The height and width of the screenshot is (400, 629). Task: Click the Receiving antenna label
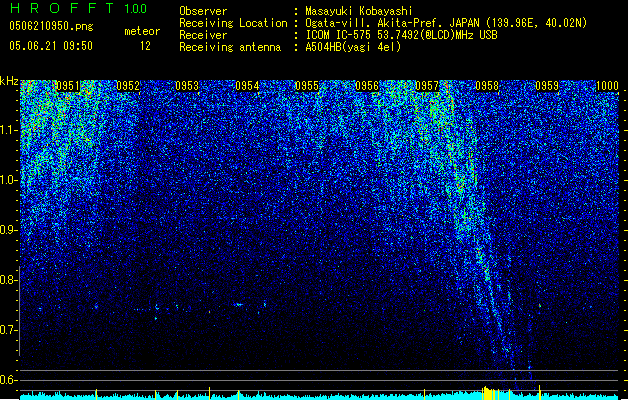click(230, 47)
